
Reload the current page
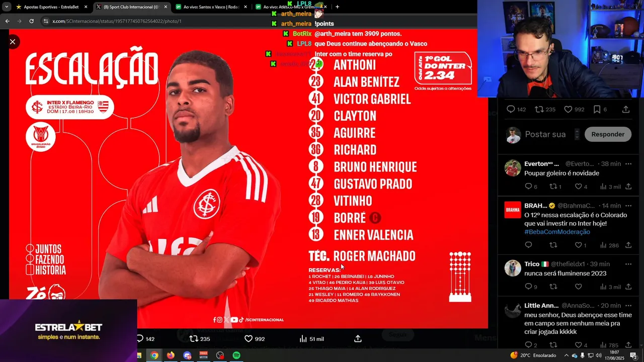31,21
